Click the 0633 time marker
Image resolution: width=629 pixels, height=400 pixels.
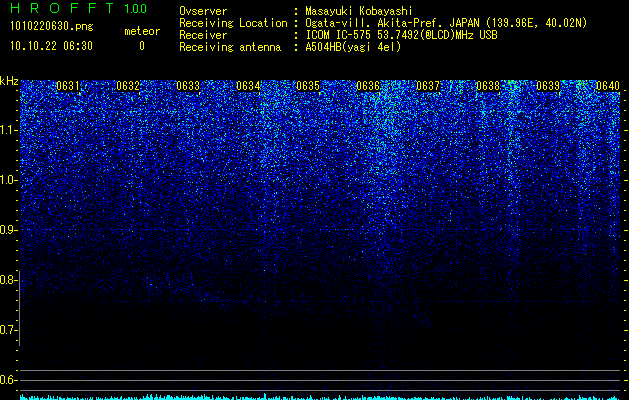click(x=188, y=86)
